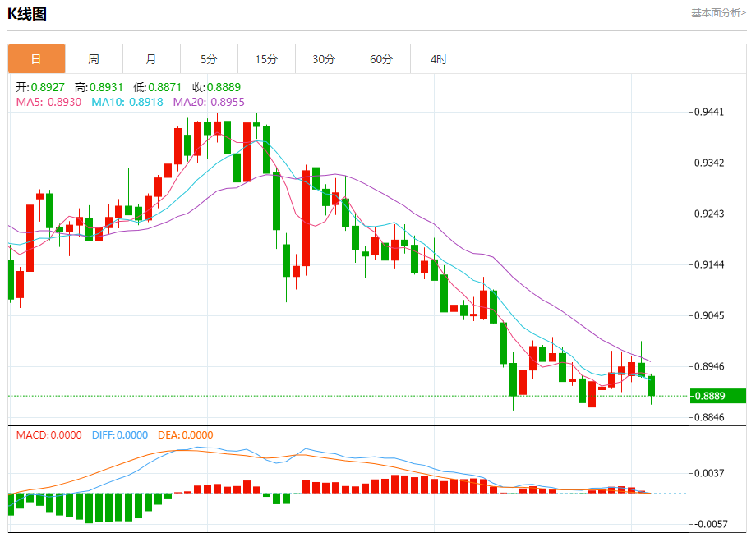756x533 pixels.
Task: Open the 5分 interval tab
Action: click(209, 59)
